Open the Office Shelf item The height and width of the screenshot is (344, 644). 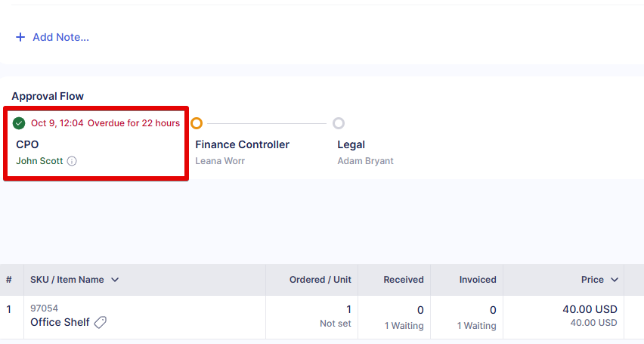tap(60, 322)
